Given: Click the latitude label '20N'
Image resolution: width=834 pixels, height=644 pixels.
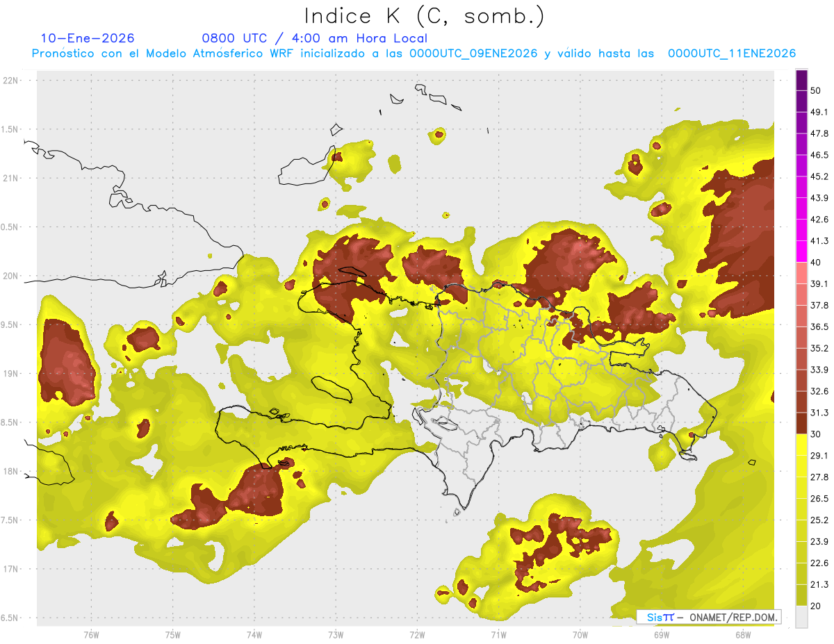Looking at the screenshot, I should [x=10, y=276].
